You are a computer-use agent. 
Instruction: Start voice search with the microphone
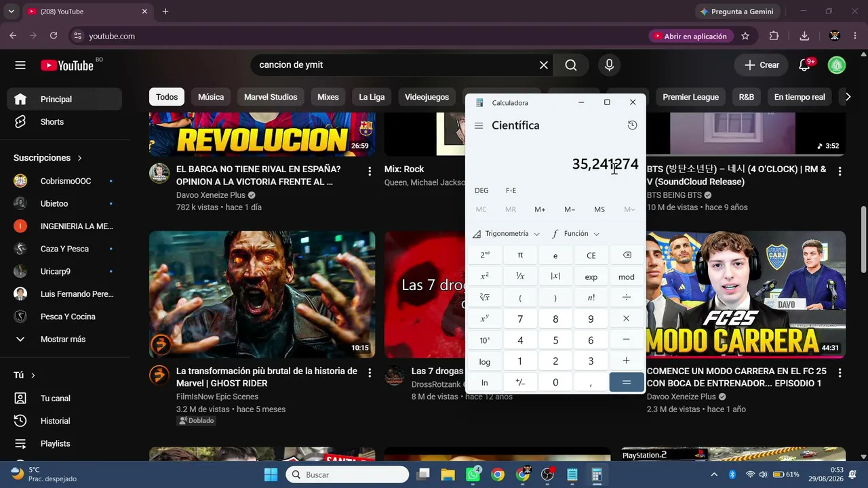point(609,65)
